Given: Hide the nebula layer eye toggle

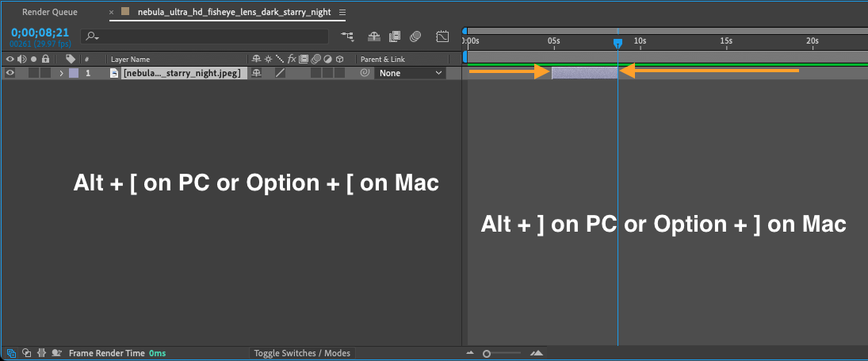Looking at the screenshot, I should click(x=10, y=72).
